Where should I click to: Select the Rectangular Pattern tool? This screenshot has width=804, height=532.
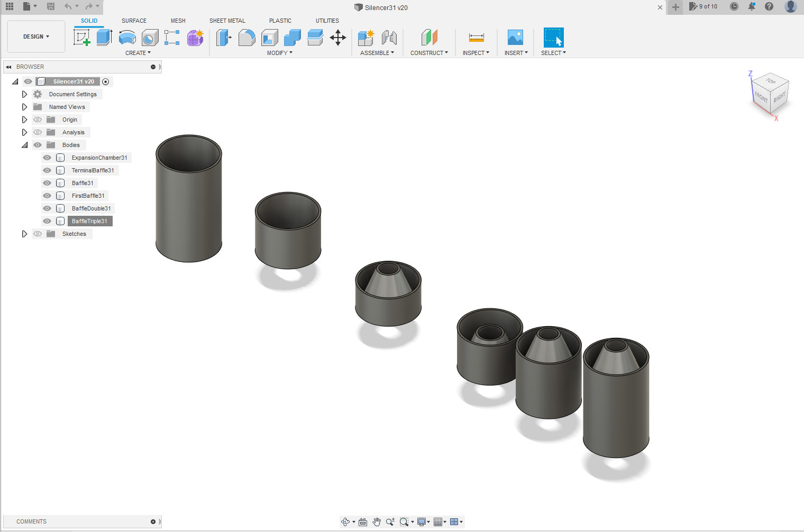pos(172,38)
